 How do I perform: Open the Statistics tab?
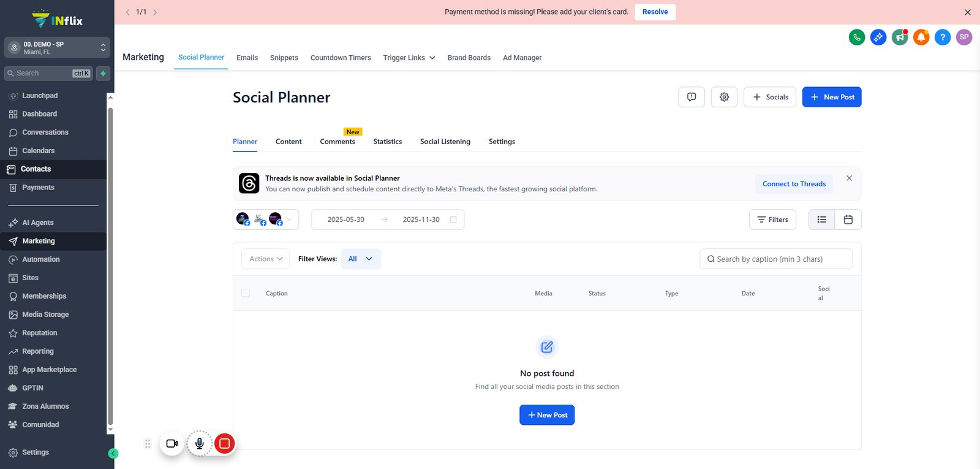click(388, 142)
